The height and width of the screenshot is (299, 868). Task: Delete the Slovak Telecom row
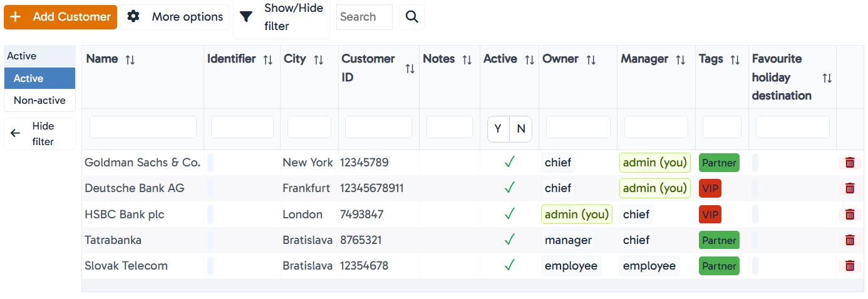tap(850, 266)
